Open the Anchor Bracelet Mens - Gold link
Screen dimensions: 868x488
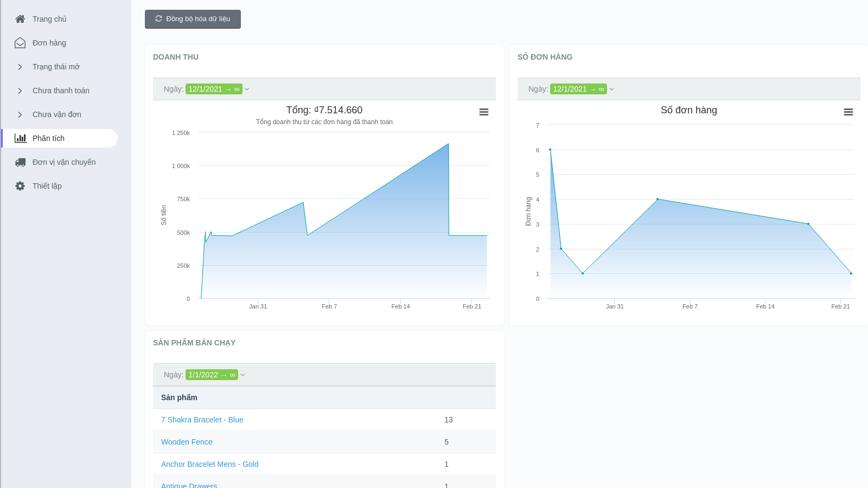(210, 464)
